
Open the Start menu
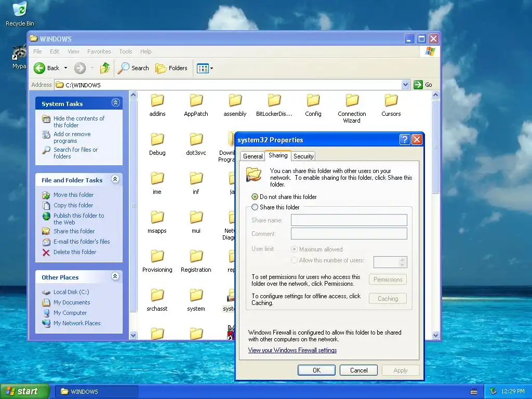tap(25, 392)
